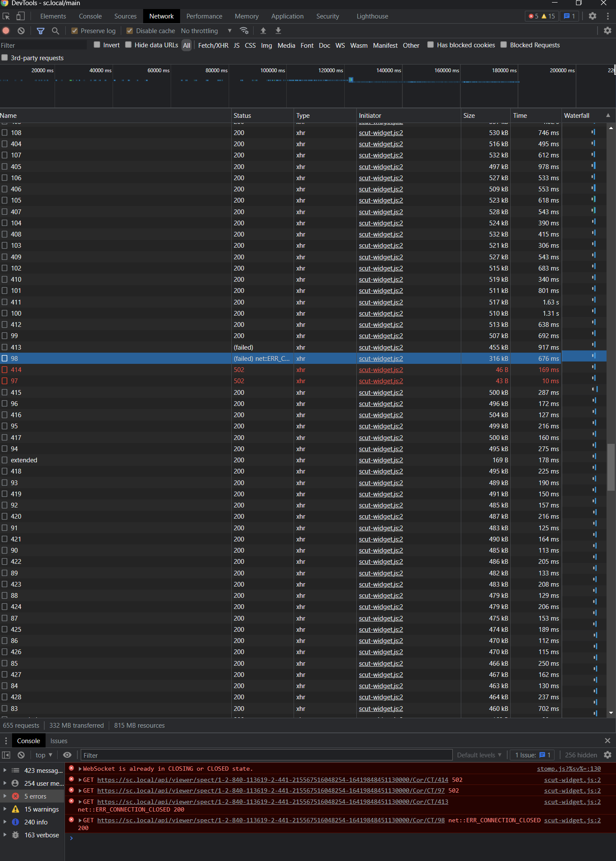Import HAR file upload icon
Screen dimensions: 616x861
(263, 31)
